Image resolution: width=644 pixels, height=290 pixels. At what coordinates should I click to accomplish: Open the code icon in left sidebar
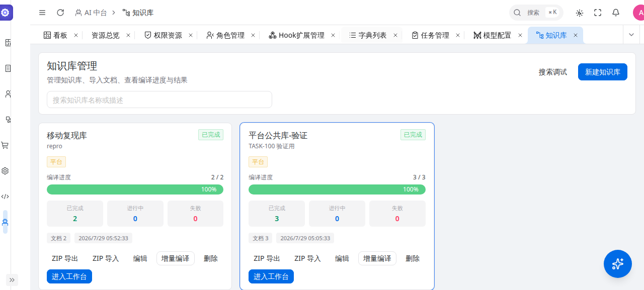coord(5,197)
